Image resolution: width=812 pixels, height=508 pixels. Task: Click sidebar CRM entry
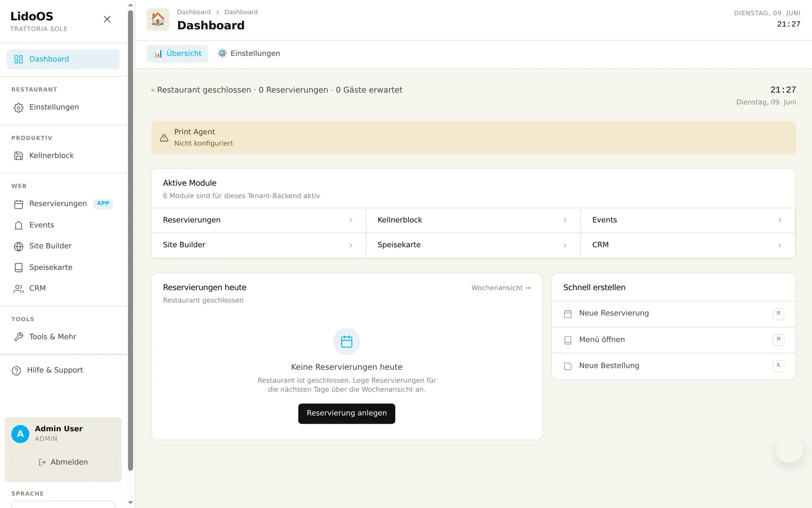click(63, 289)
